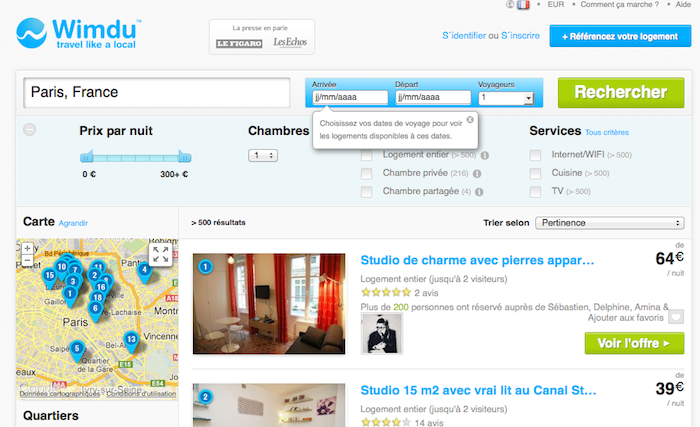Open info icon next to Chambre privée
700x427 pixels.
click(477, 174)
